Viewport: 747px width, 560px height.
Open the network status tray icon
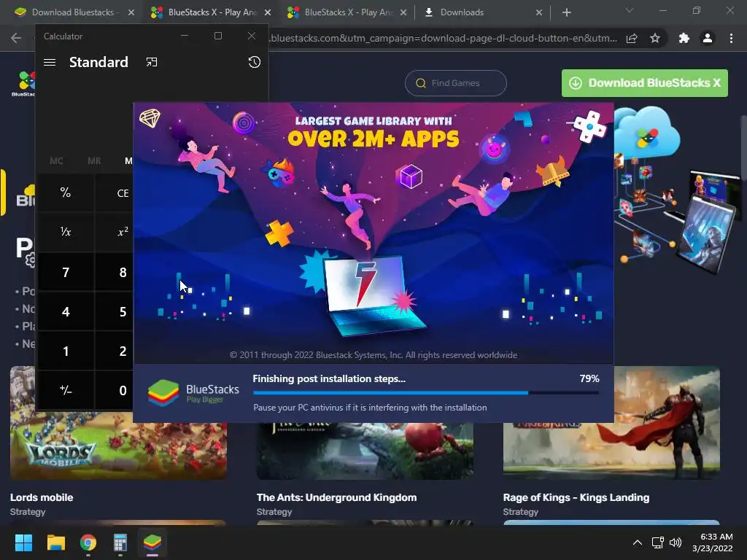pos(658,542)
